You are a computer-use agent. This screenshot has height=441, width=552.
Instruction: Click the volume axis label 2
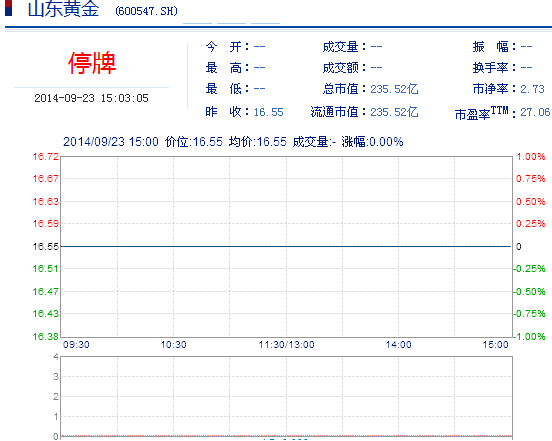point(56,397)
